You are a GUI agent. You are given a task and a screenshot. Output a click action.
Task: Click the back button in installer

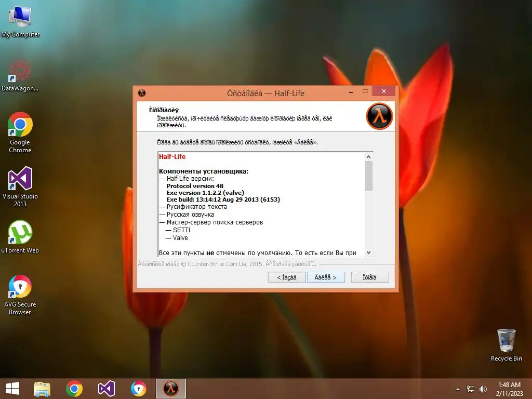(287, 277)
